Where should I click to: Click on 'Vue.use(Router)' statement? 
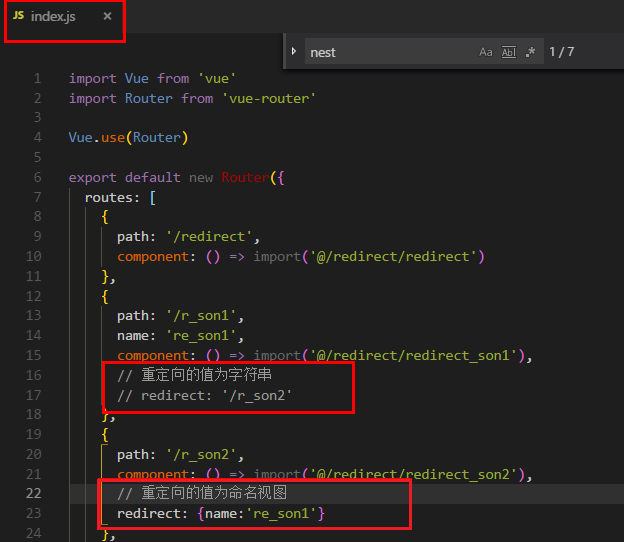coord(128,138)
